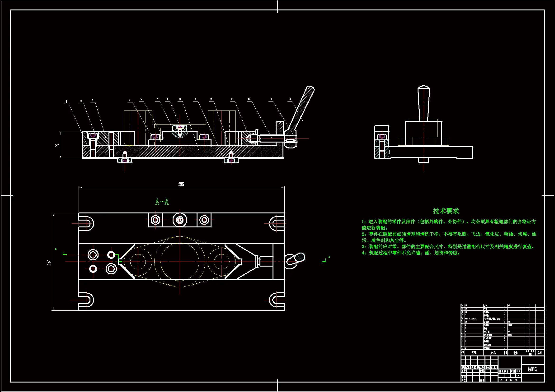Click the part number 1 balloon label
Image resolution: width=555 pixels, height=392 pixels.
pos(66,102)
